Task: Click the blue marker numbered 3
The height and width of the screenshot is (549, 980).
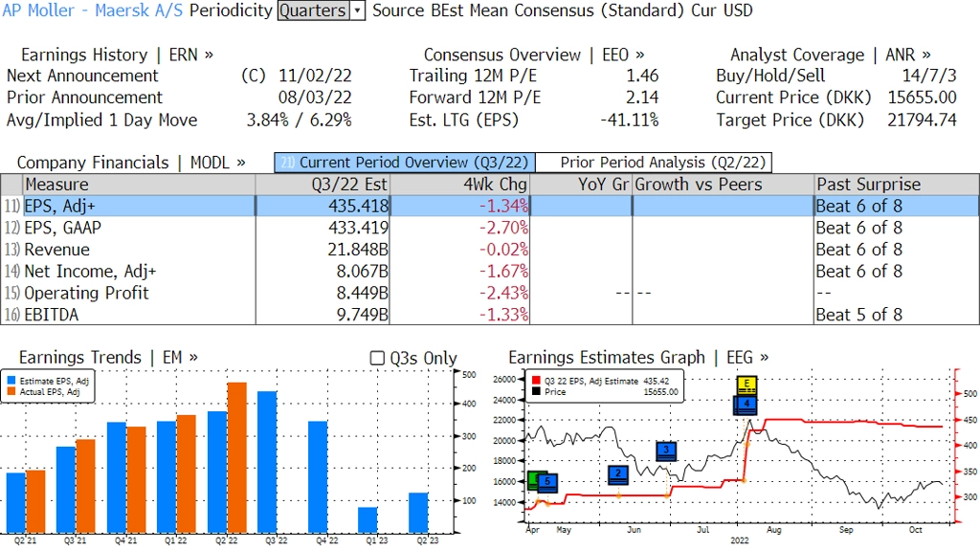Action: pos(666,450)
